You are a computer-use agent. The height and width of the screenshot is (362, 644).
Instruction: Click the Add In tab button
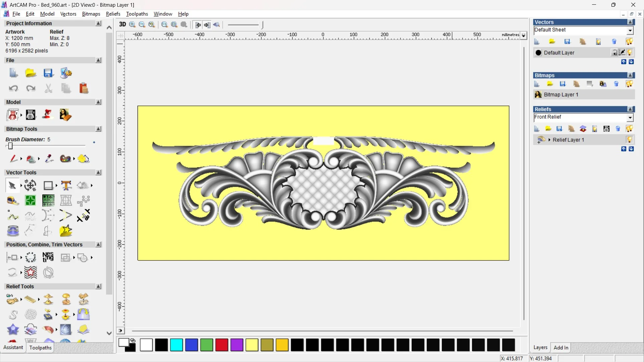tap(561, 348)
